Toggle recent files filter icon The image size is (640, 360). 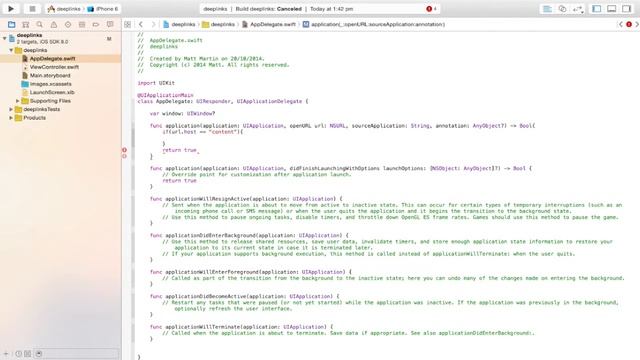(x=18, y=354)
